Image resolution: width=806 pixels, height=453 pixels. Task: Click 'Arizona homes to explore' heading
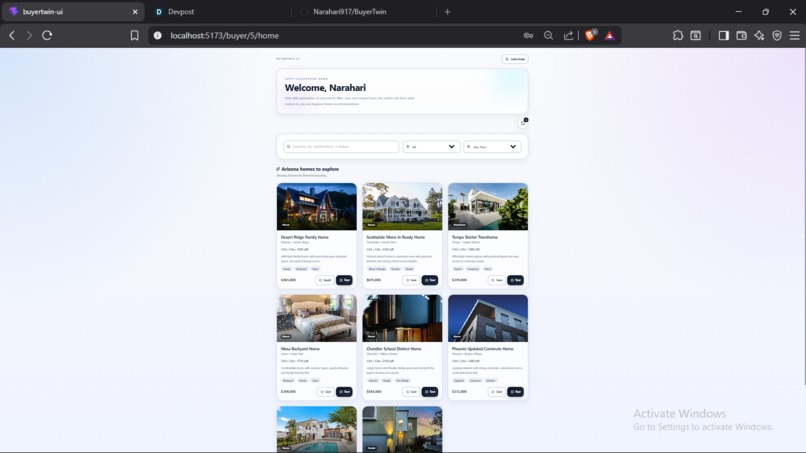pyautogui.click(x=310, y=169)
